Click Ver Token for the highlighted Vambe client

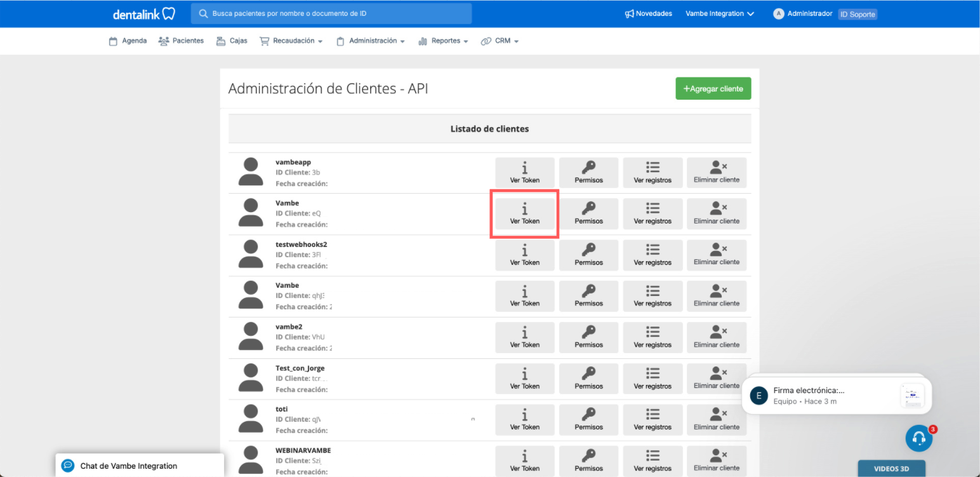tap(524, 213)
